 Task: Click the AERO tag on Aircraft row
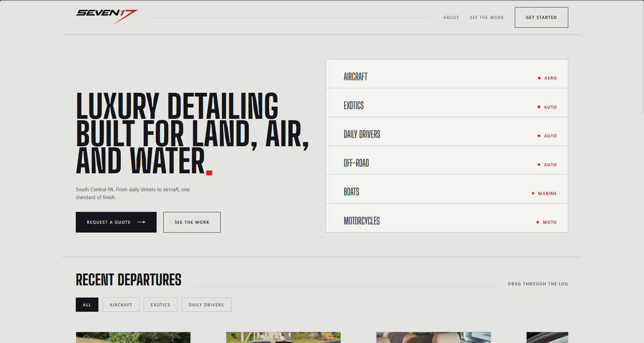point(547,78)
